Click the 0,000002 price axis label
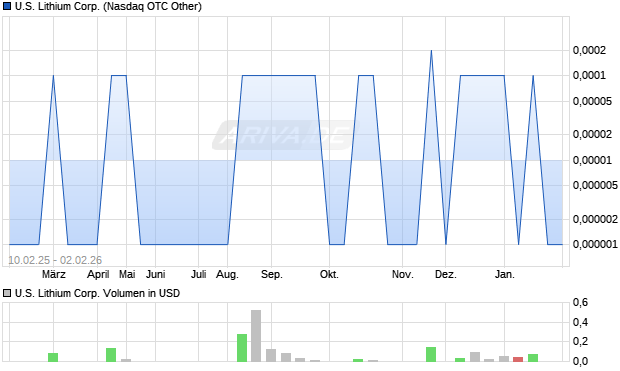Image resolution: width=620 pixels, height=371 pixels. 595,219
